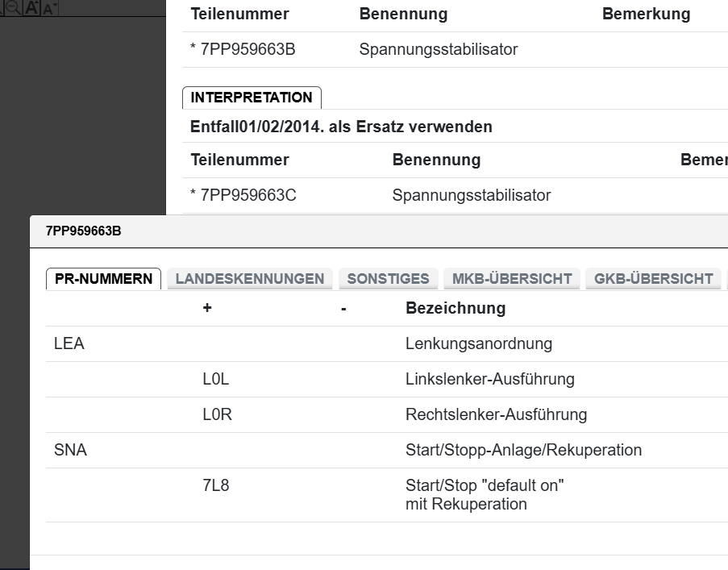Click the 7PP959663B dialog title bar
Screen dimensions: 728x570
322,231
